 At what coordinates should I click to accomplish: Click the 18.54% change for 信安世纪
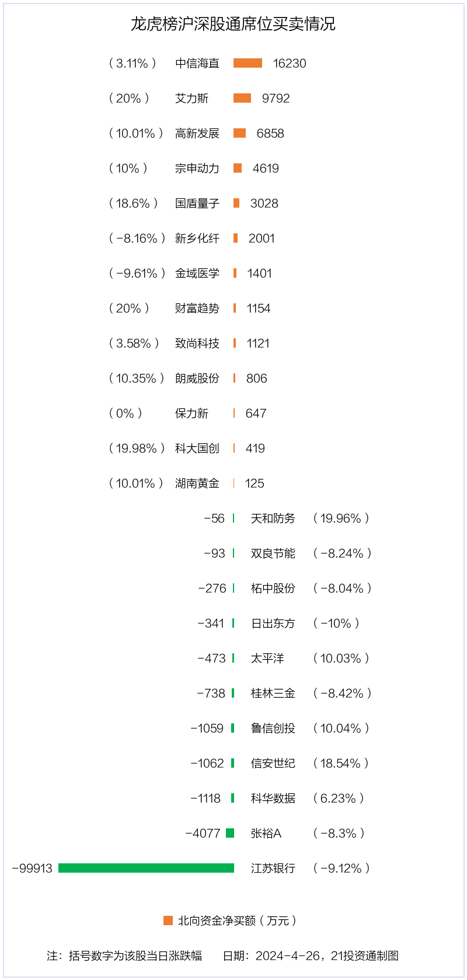(341, 763)
